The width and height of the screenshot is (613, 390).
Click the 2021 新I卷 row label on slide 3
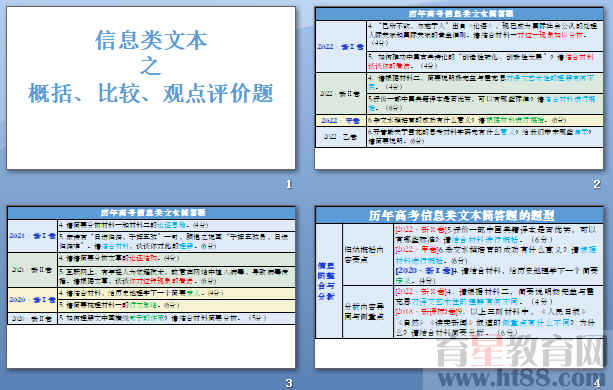click(x=32, y=236)
